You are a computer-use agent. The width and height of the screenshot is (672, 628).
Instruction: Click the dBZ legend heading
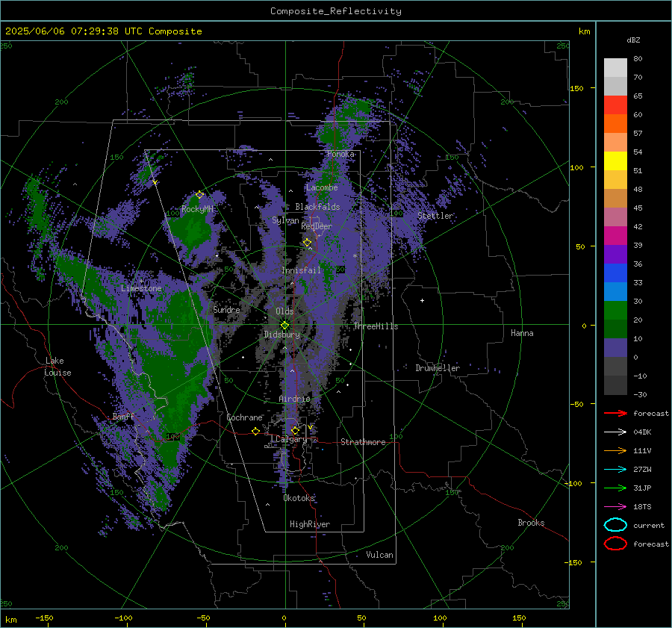[x=633, y=40]
